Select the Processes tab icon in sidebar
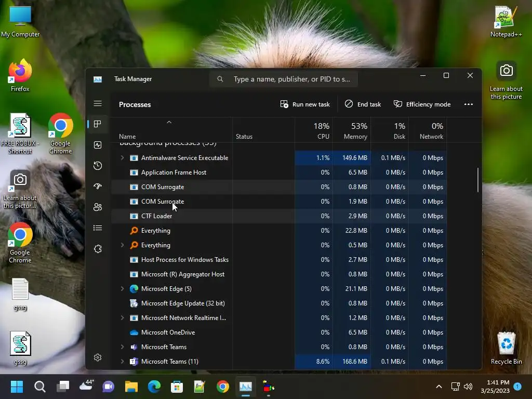532x399 pixels. tap(98, 124)
